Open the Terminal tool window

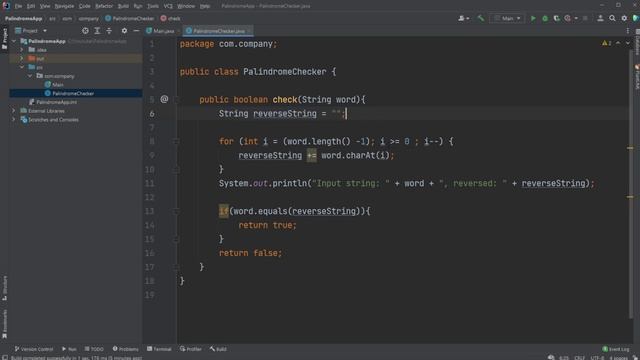coord(159,349)
